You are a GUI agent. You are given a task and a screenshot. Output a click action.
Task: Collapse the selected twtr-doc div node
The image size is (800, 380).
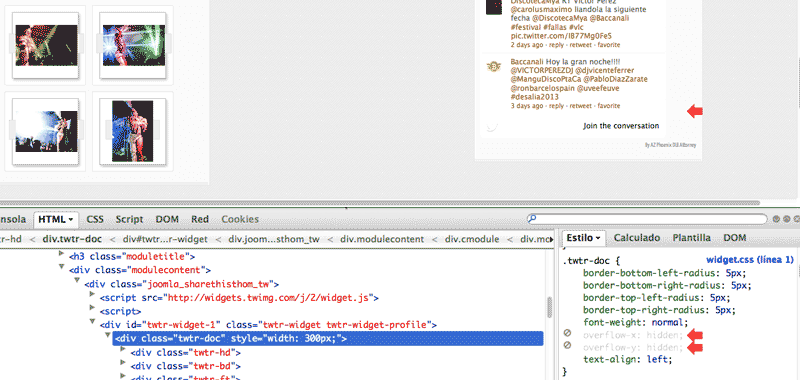tap(108, 336)
